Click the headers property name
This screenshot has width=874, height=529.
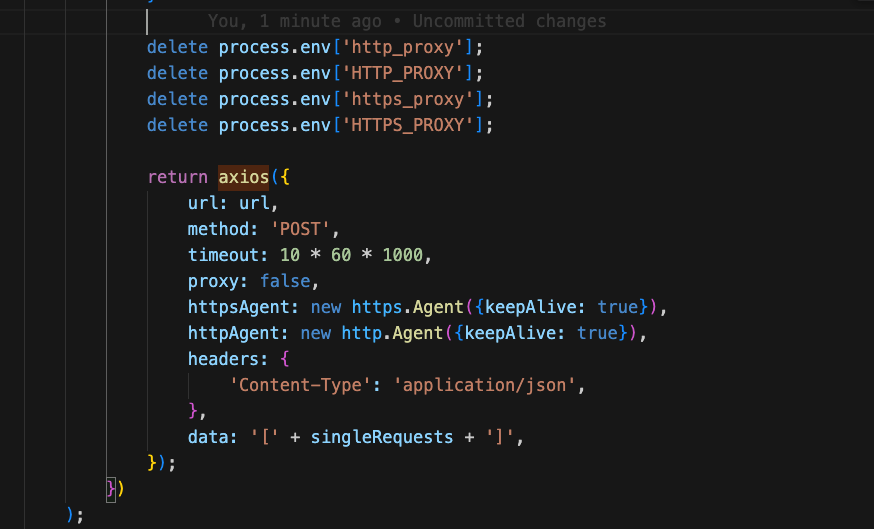223,359
